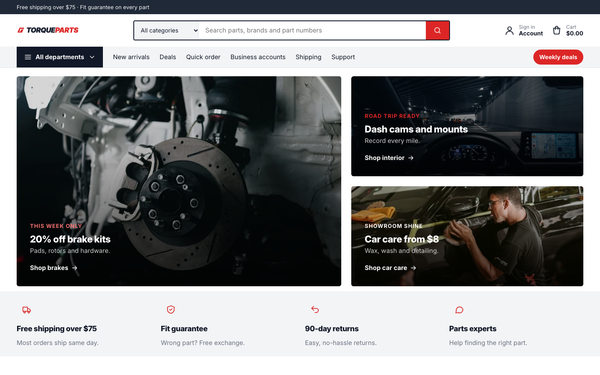Screen dimensions: 600x375
Task: Focus the search parts input field
Action: pyautogui.click(x=312, y=30)
